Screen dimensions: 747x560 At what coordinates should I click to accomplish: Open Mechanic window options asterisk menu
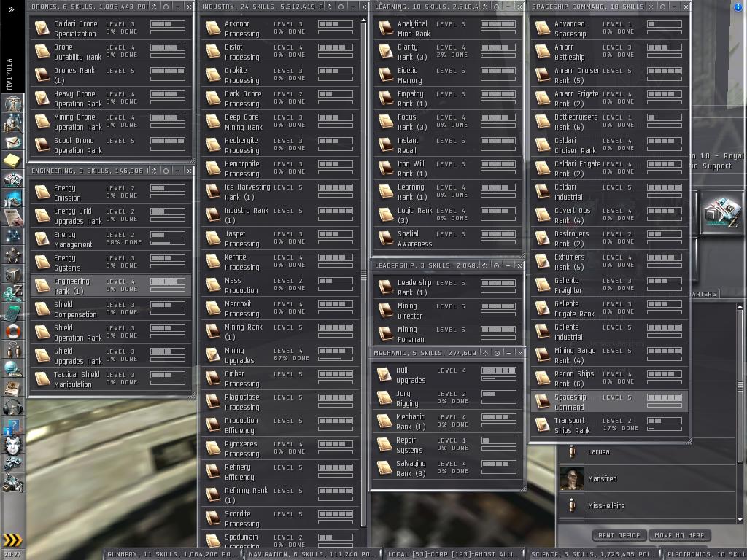click(x=485, y=353)
